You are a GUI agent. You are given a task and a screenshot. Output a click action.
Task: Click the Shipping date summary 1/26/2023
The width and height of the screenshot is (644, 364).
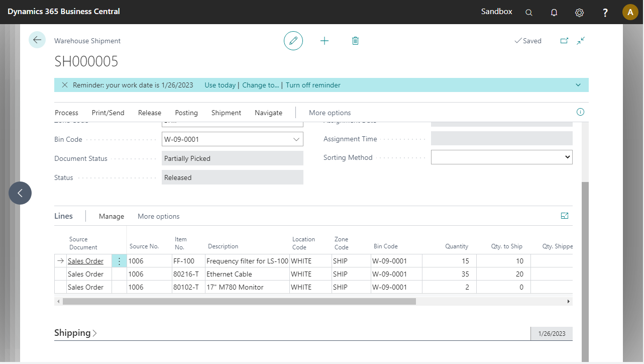[552, 333]
